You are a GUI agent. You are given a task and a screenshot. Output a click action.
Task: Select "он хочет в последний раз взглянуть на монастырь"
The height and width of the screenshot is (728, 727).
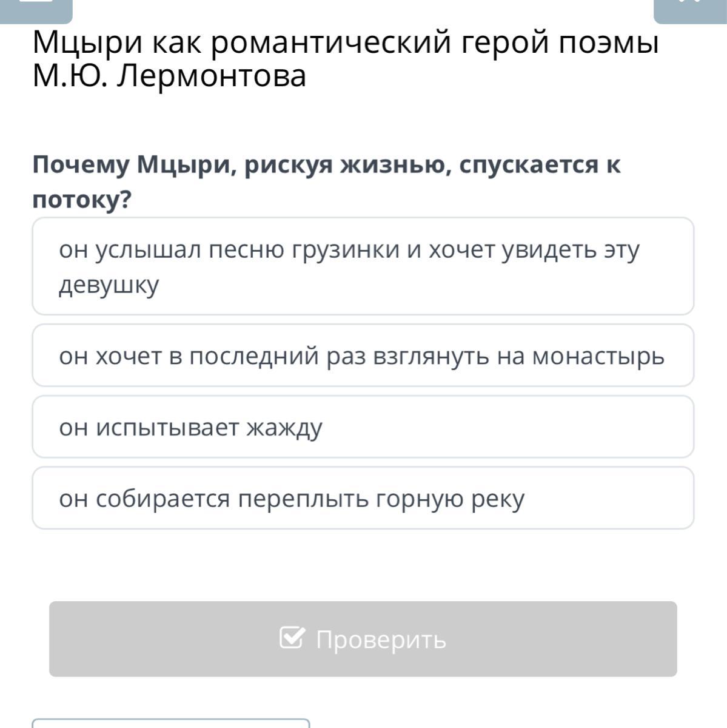point(363,356)
